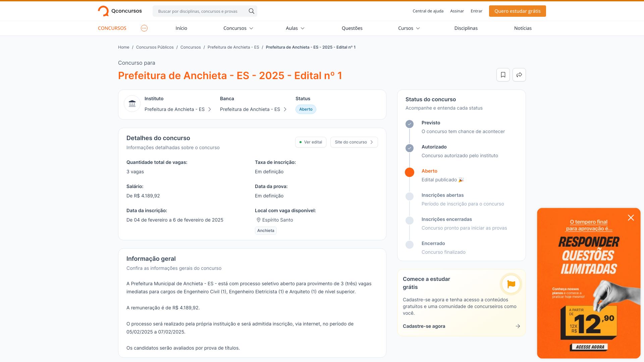This screenshot has height=362, width=644.
Task: Select the CONCURSOS section label
Action: (x=112, y=28)
